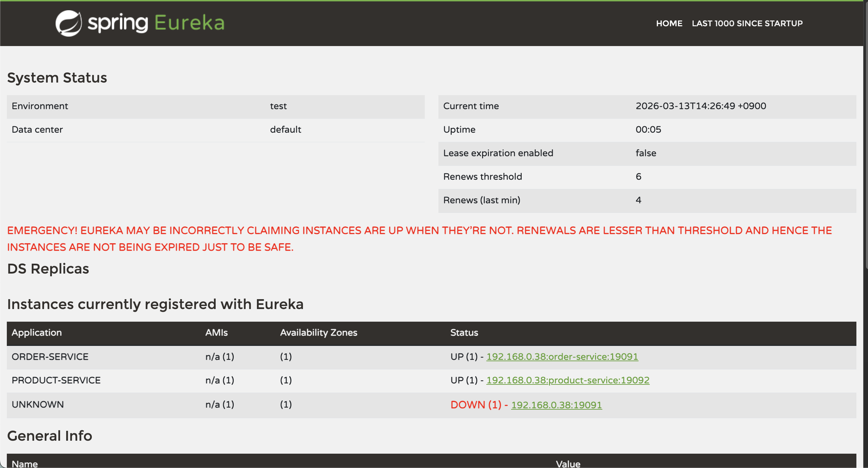
Task: Click the red EMERGENCY warning message
Action: coord(419,238)
